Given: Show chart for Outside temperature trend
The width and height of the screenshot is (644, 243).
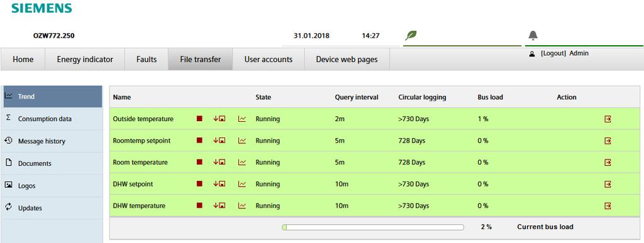Looking at the screenshot, I should click(242, 119).
